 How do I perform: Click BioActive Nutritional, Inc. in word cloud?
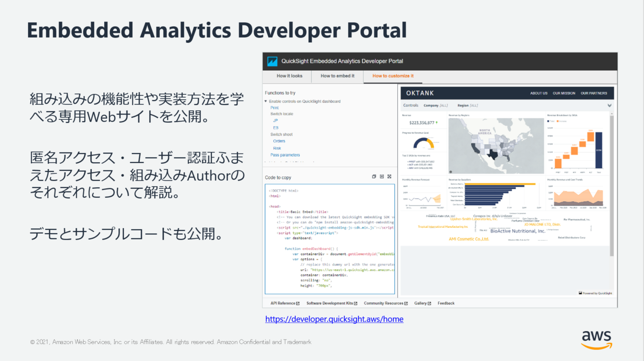point(518,231)
